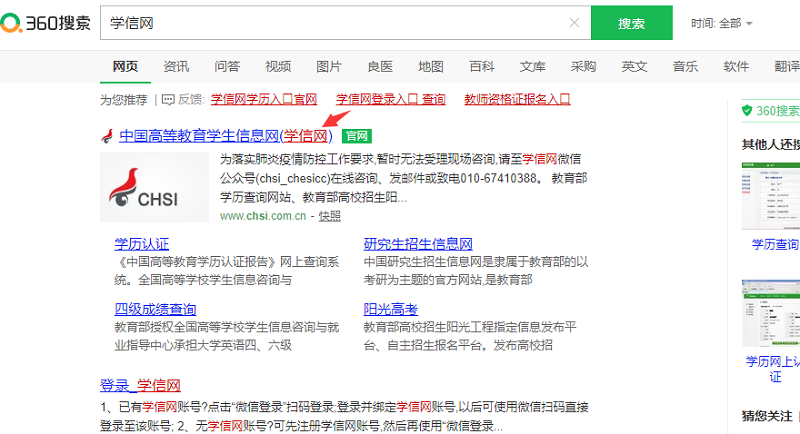Switch to the 资讯 tab
Viewport: 800px width, 434px height.
[x=176, y=67]
